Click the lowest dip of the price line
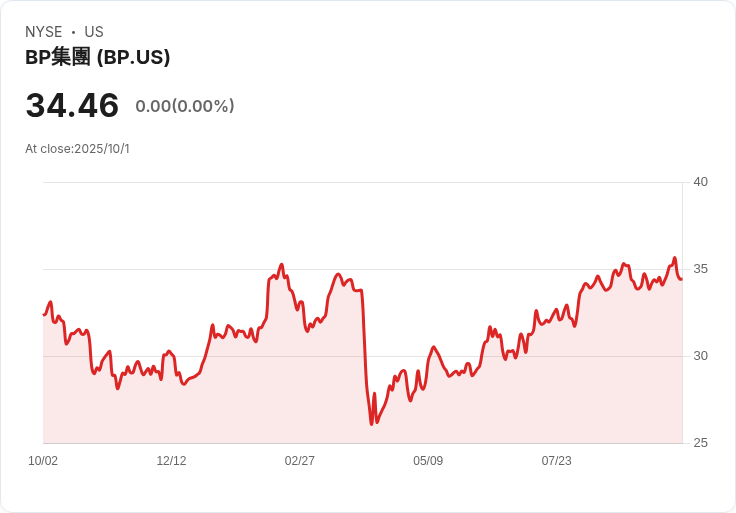 click(x=371, y=424)
